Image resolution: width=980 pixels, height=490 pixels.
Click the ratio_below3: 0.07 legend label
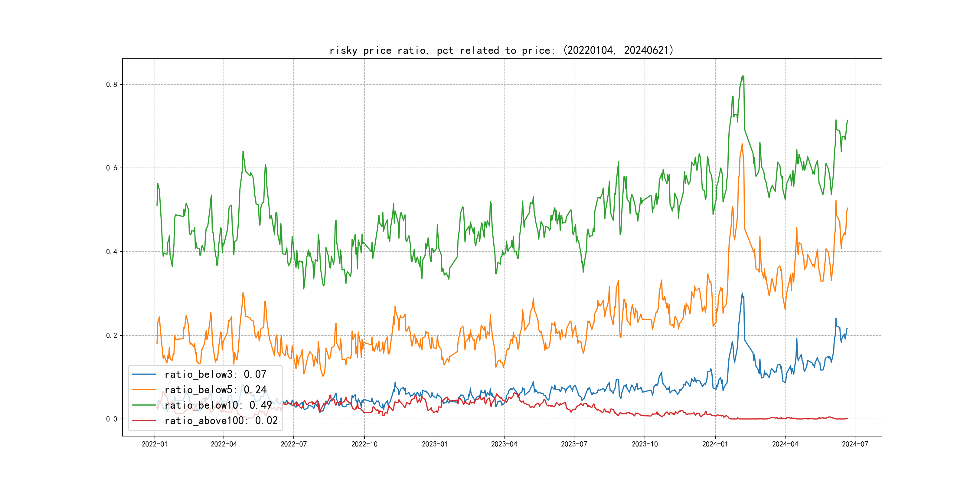(x=215, y=374)
